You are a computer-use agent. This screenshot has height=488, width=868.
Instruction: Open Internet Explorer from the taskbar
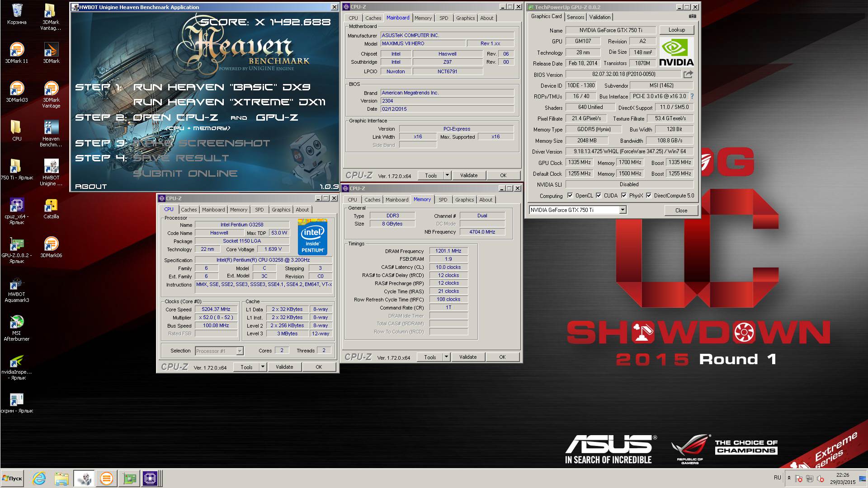39,478
